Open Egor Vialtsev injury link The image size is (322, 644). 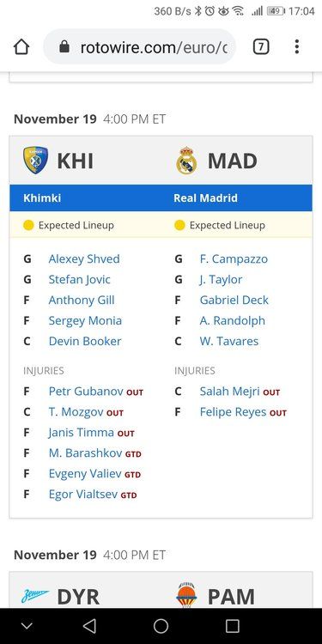click(x=83, y=494)
